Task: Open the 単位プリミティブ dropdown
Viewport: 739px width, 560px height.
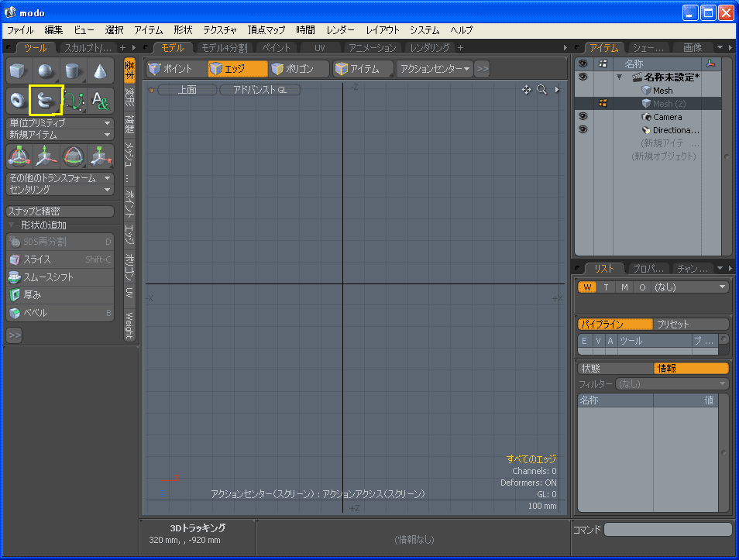Action: click(x=60, y=123)
